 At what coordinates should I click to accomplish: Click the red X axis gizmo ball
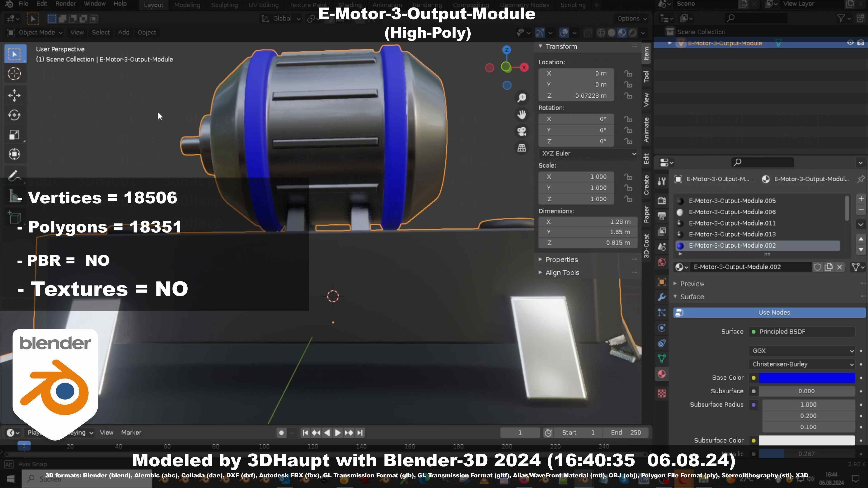[x=524, y=67]
